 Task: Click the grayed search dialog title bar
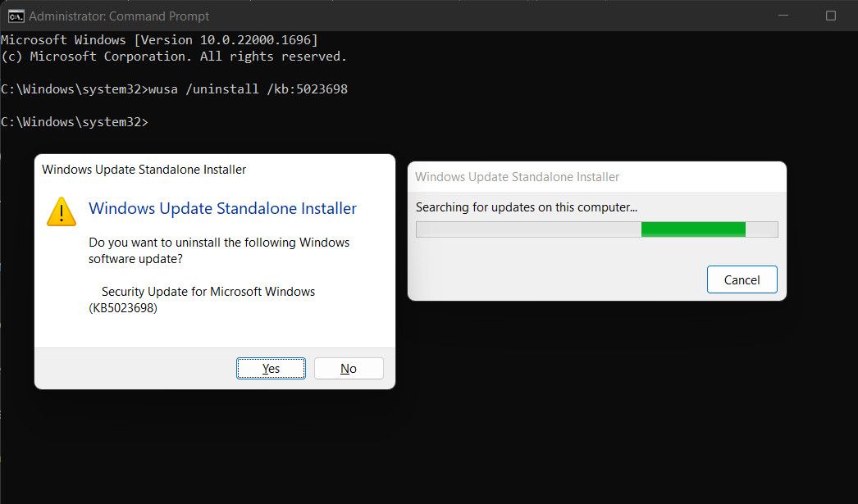point(597,177)
